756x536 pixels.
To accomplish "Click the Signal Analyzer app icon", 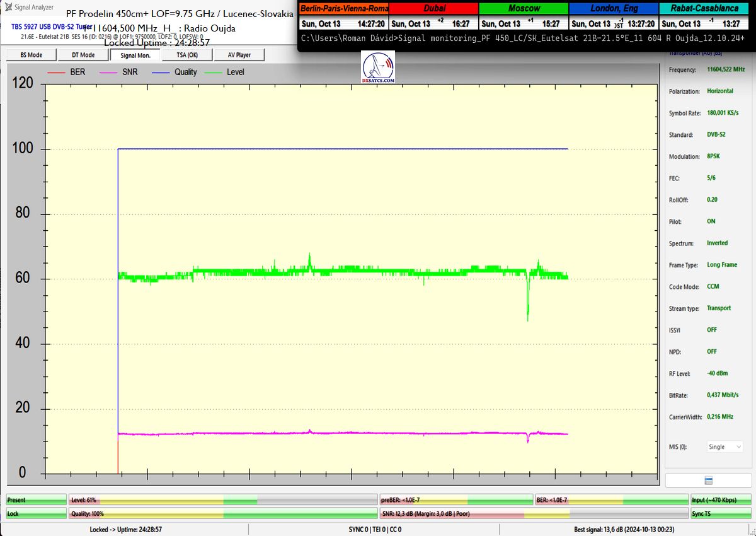I will (8, 8).
